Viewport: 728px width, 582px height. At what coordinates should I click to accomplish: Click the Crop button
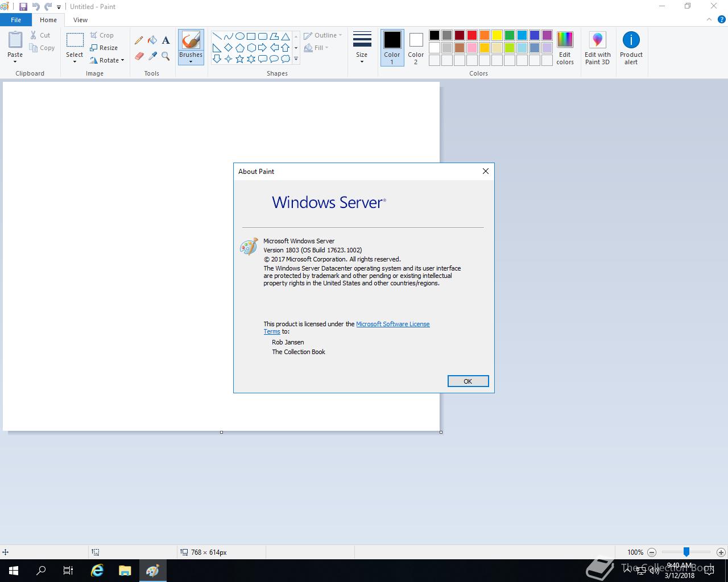point(102,35)
